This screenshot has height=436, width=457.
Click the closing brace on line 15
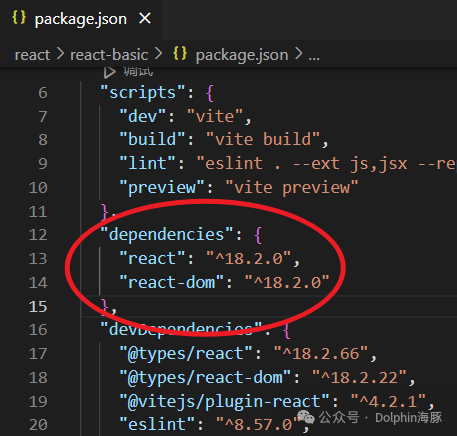pos(105,307)
